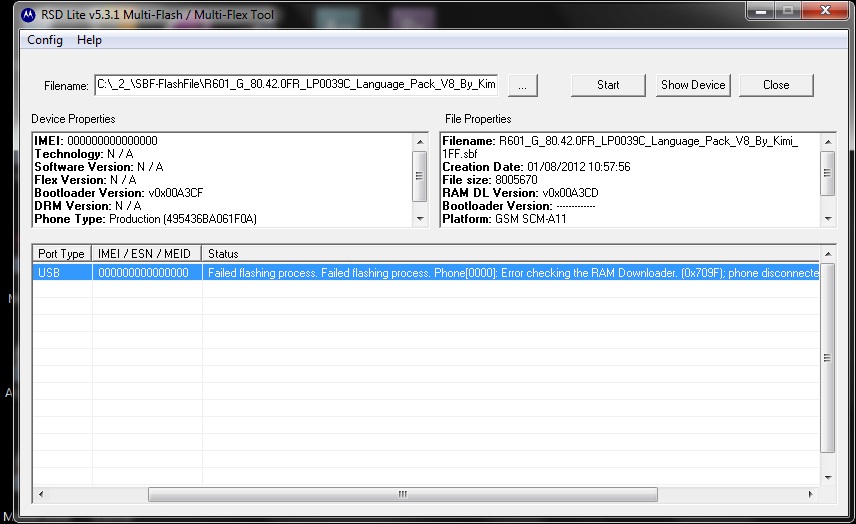
Task: Click device list horizontal scrollbar thumb
Action: click(403, 494)
